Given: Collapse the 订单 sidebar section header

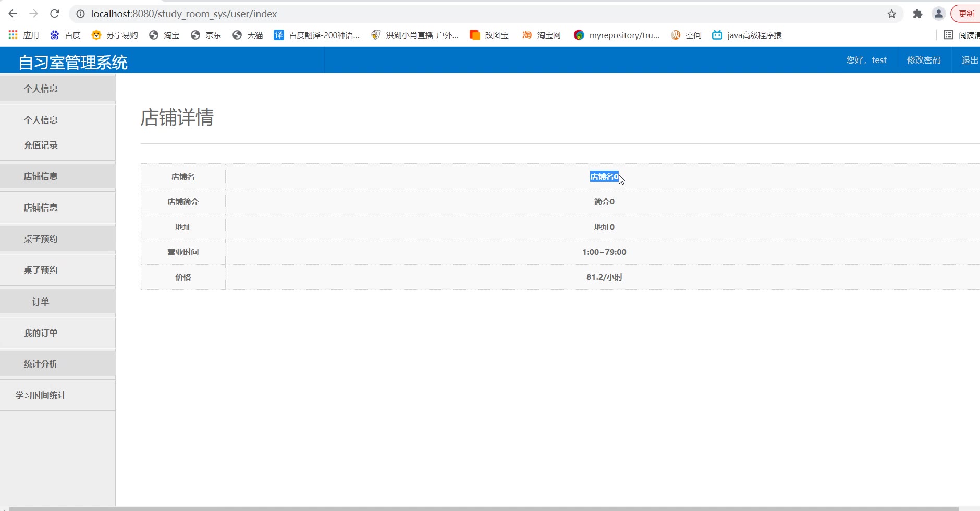Looking at the screenshot, I should tap(57, 301).
